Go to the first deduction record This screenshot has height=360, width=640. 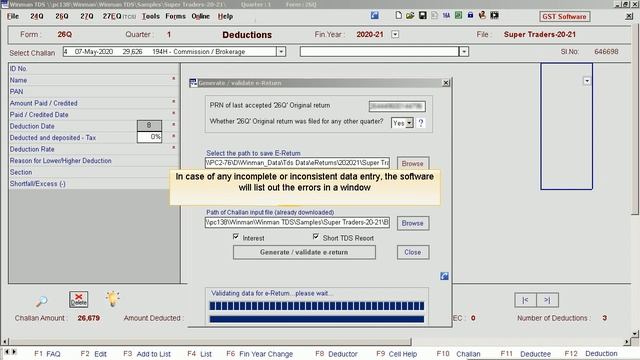click(525, 300)
